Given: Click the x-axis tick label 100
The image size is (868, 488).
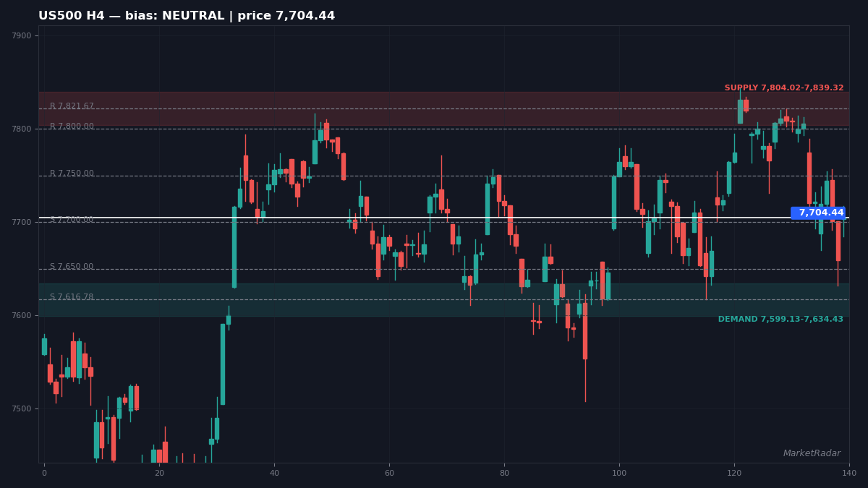Looking at the screenshot, I should (619, 474).
